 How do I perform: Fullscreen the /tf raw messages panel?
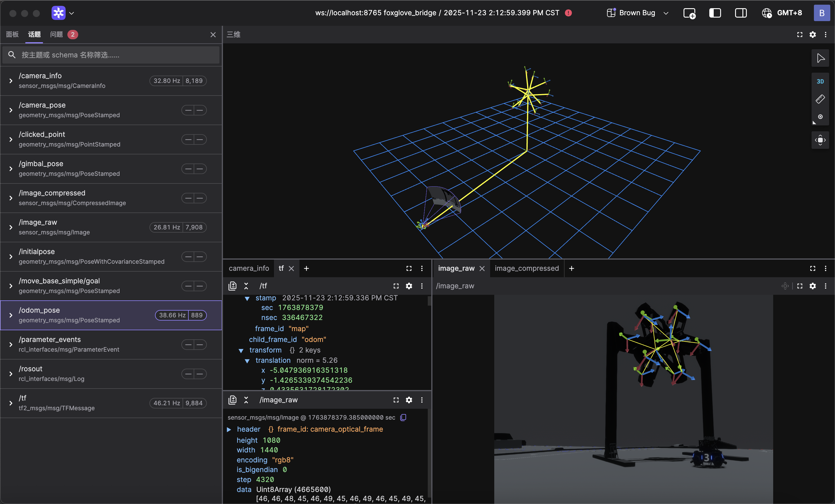[x=396, y=286]
